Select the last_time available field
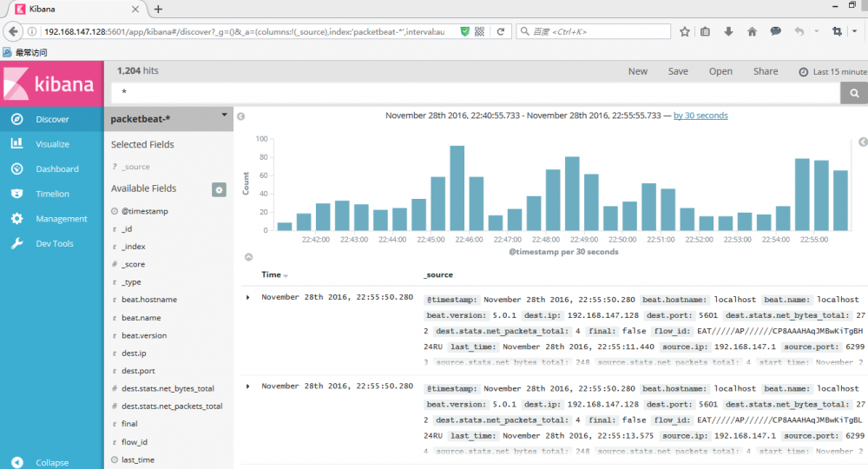This screenshot has height=469, width=868. pos(138,459)
